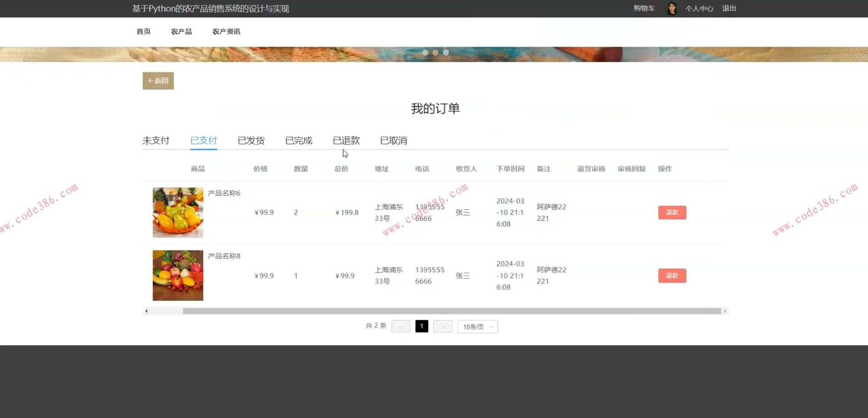Request refund for 产品名称6 order

[x=672, y=212]
